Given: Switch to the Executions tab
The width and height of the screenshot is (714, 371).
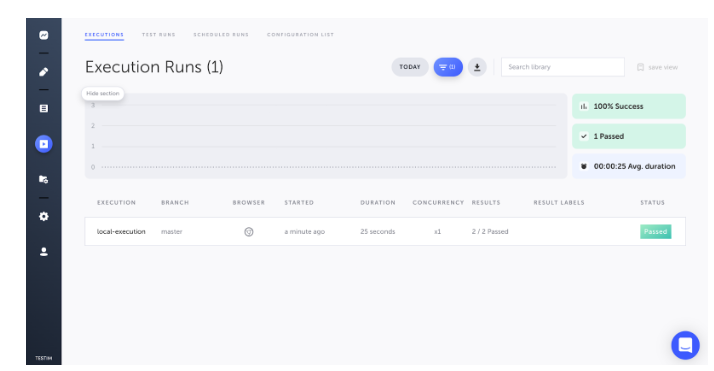Looking at the screenshot, I should click(x=104, y=35).
